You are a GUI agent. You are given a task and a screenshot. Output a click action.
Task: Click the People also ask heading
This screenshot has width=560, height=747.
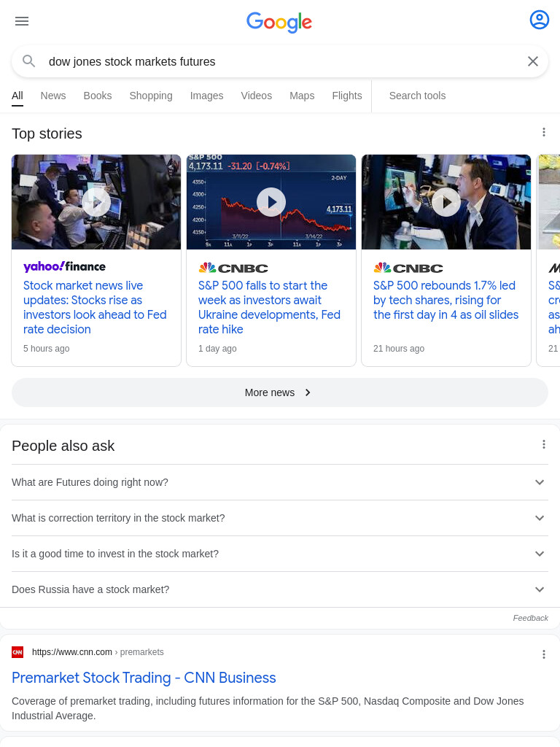click(x=63, y=446)
